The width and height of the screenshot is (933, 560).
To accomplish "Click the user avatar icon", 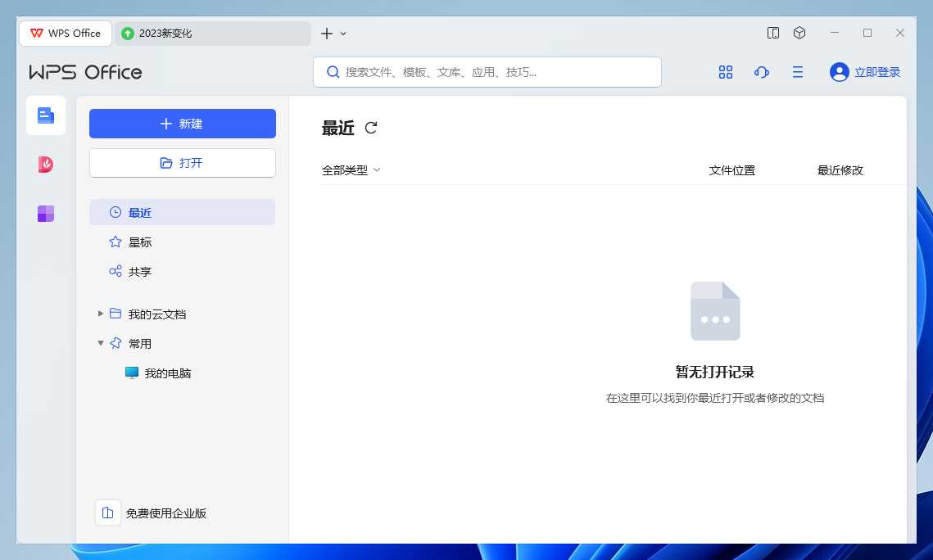I will point(839,72).
